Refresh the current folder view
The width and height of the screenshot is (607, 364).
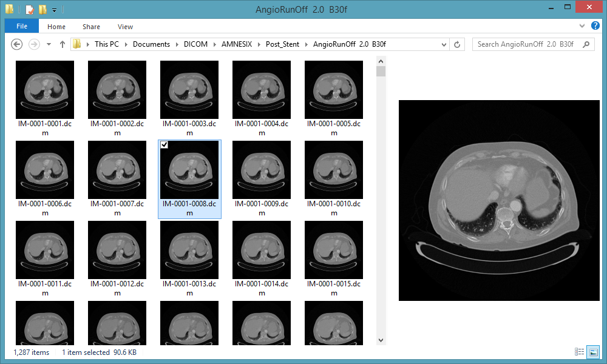[x=458, y=44]
